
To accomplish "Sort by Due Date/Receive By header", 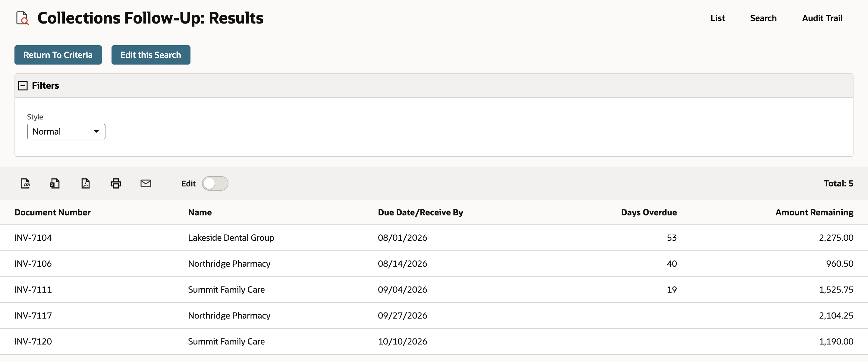I will coord(420,212).
